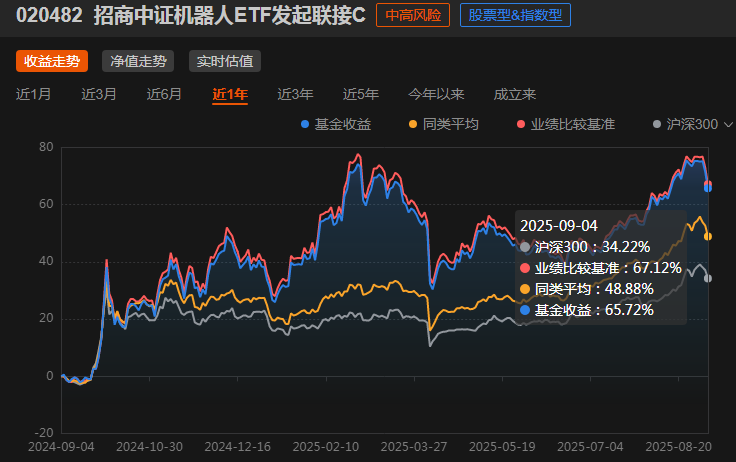736x462 pixels.
Task: Click the x-axis label 2024-09-04
Action: click(61, 447)
